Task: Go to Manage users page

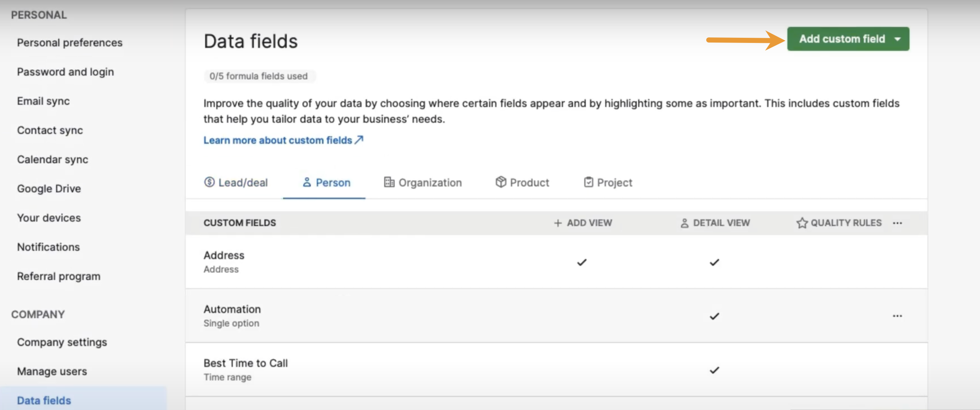Action: click(x=52, y=371)
